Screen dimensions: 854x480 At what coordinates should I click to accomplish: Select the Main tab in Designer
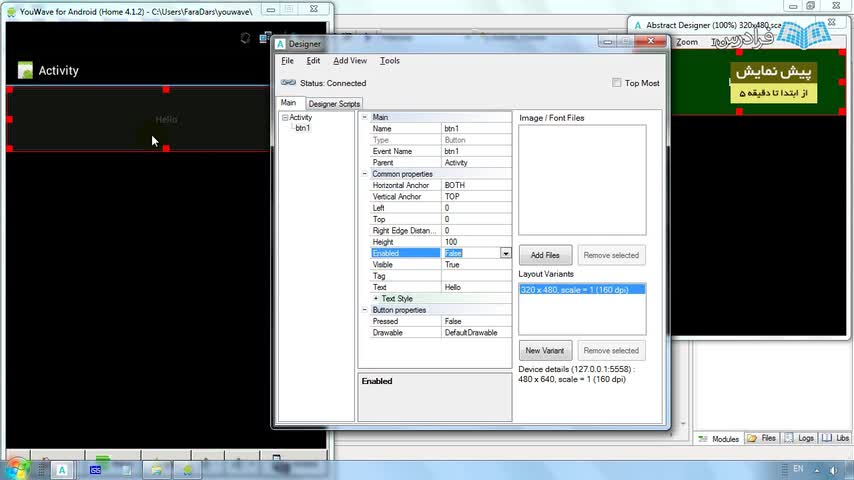coord(288,102)
